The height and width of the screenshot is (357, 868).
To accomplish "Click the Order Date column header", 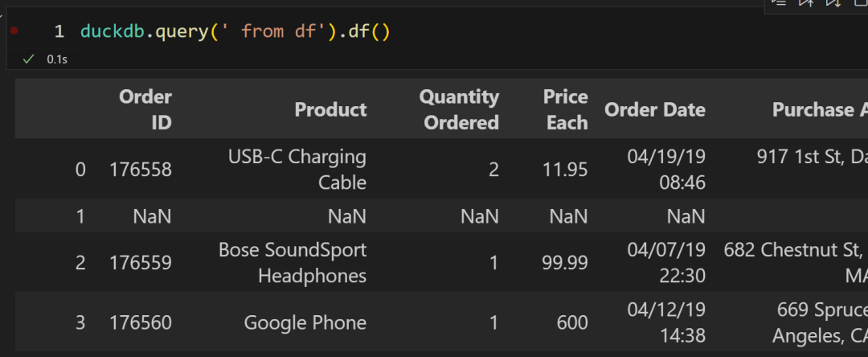I will coord(654,109).
